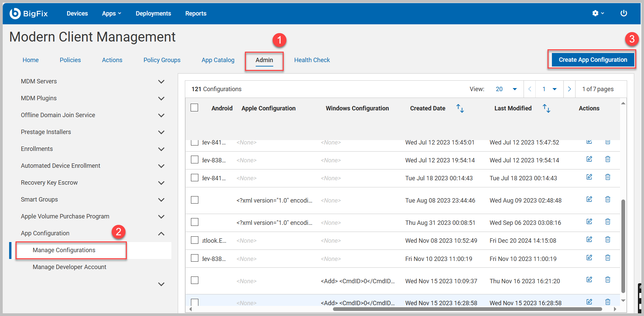
Task: Sort by Created Date using the sort arrows
Action: pos(460,108)
